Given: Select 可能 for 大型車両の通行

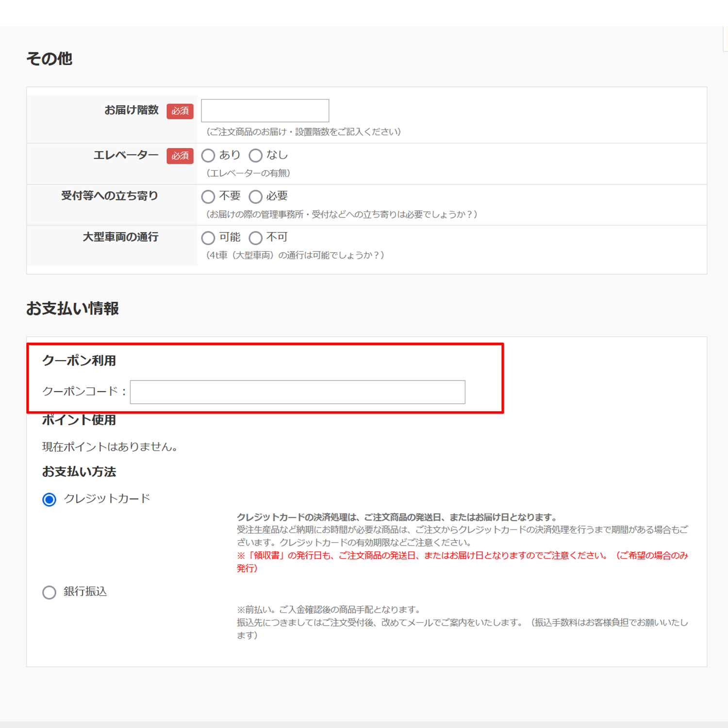Looking at the screenshot, I should point(208,238).
